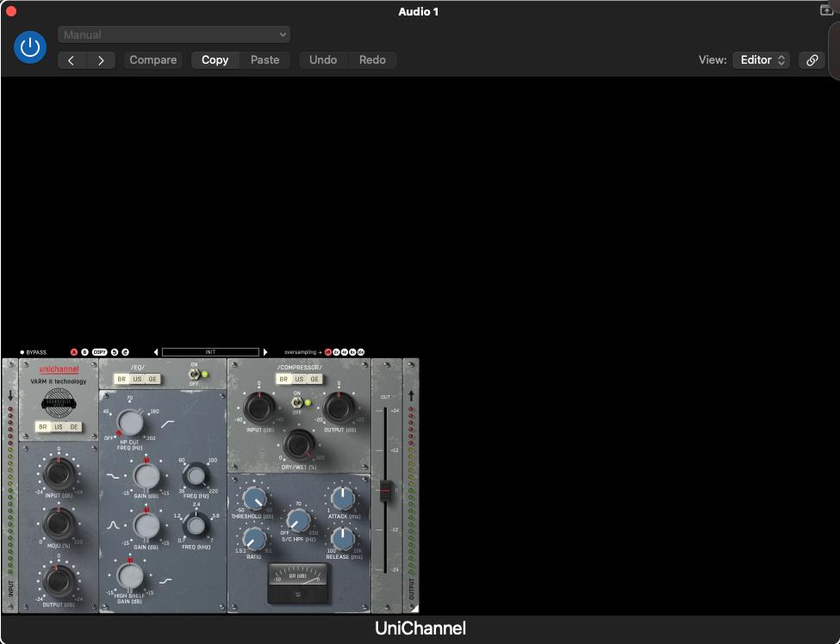Select the US model in the EQ section
The width and height of the screenshot is (840, 644).
tap(137, 380)
